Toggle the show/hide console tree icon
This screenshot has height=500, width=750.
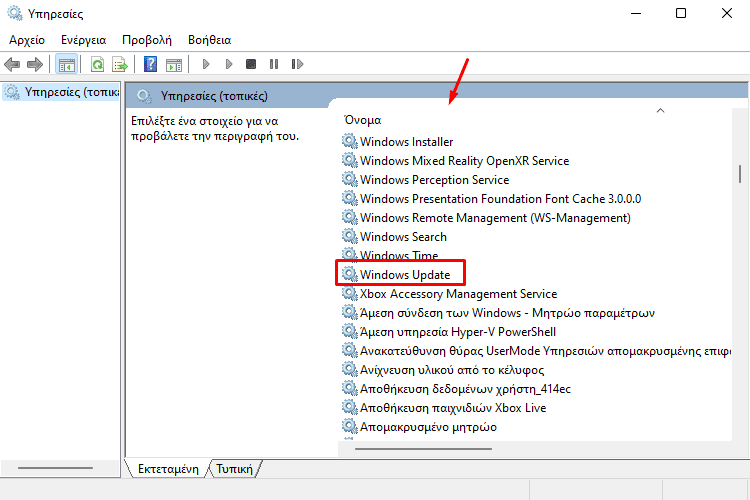click(x=66, y=64)
